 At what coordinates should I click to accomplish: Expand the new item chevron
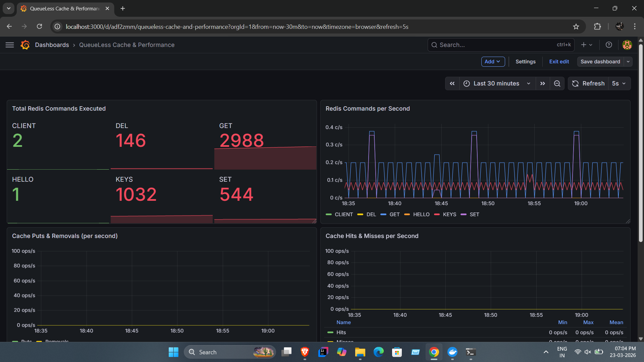pyautogui.click(x=591, y=45)
